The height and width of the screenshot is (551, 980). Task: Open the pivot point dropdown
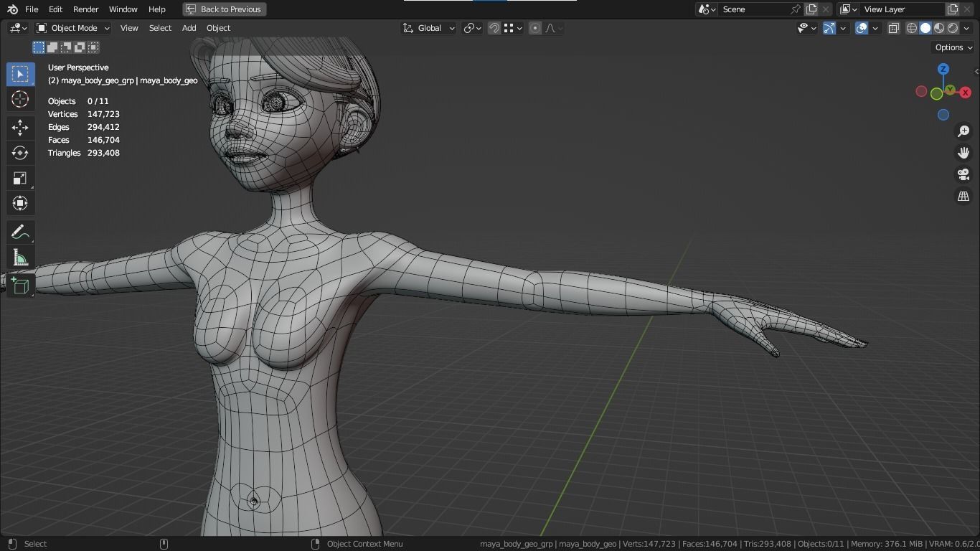[473, 28]
